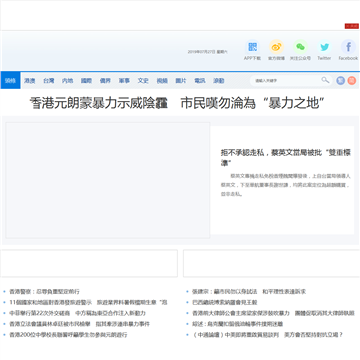
Task: Open the APP下載 QR code icon
Action: coord(253,47)
